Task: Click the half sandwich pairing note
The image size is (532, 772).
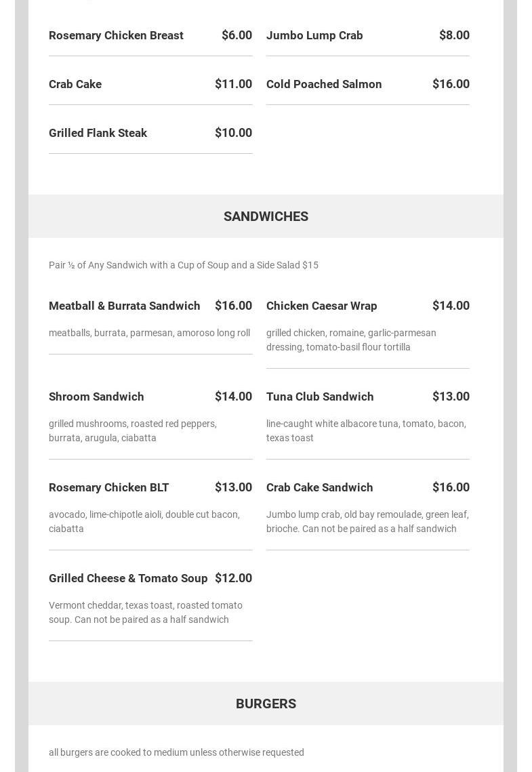Action: [183, 265]
